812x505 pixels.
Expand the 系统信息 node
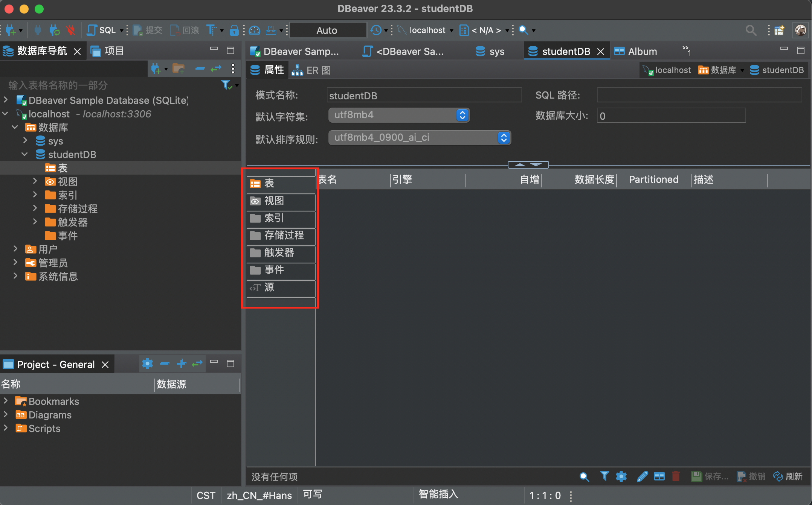click(x=15, y=276)
